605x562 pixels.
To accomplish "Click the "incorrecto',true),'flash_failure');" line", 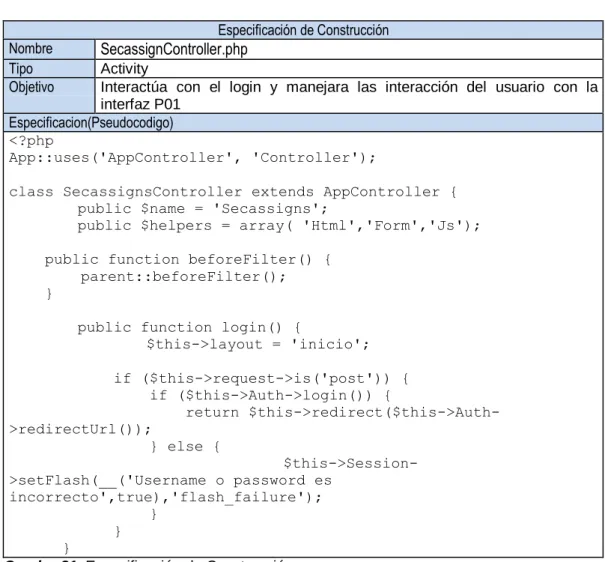I will (165, 497).
